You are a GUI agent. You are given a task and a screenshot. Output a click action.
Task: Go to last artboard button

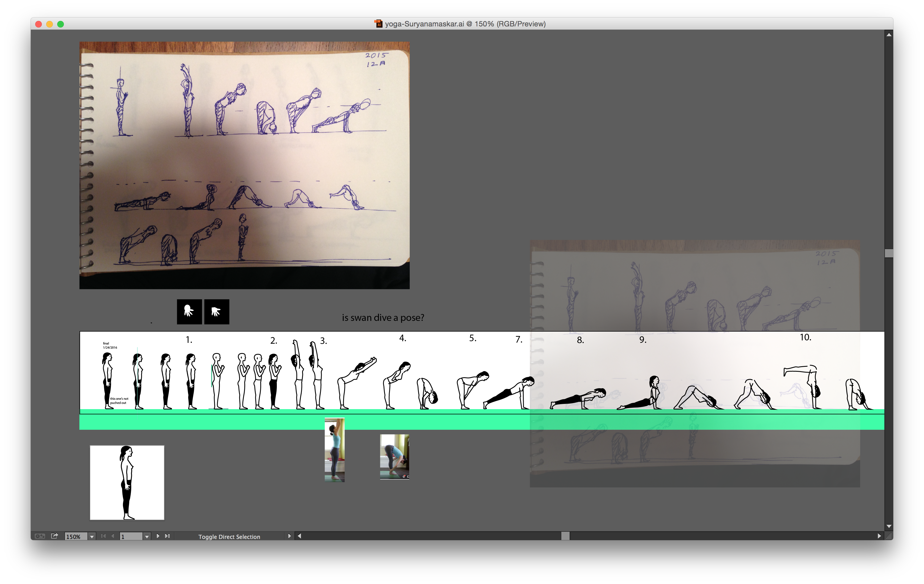[x=167, y=536]
